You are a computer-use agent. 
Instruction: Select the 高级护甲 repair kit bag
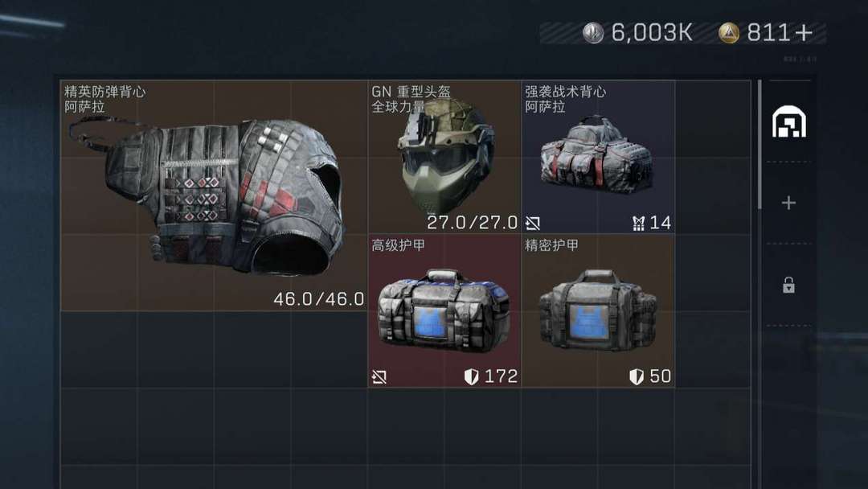444,310
